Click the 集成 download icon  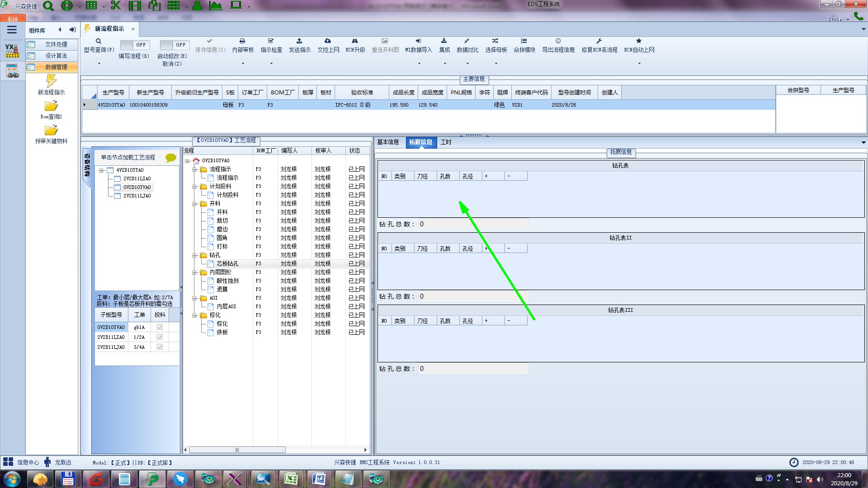tap(444, 41)
